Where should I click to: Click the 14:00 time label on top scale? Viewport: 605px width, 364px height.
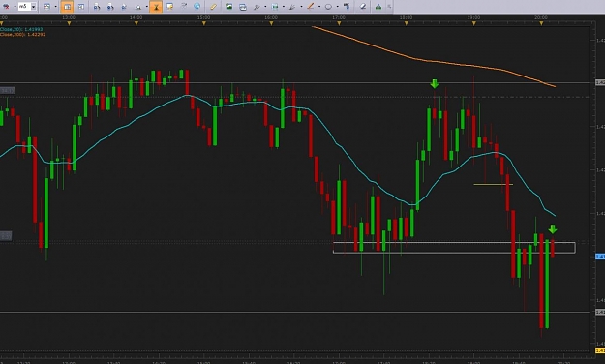(136, 17)
